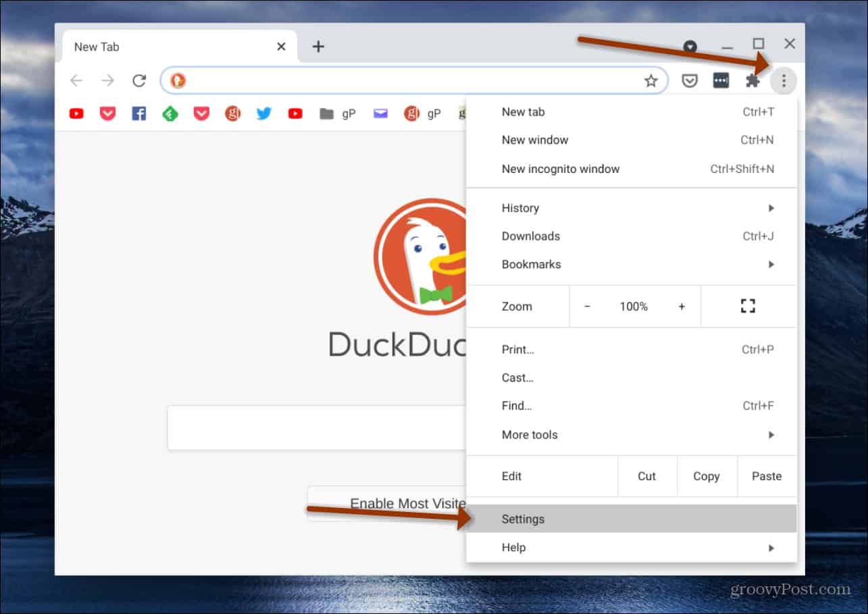Open the green Feedly bookmark

pos(170,113)
